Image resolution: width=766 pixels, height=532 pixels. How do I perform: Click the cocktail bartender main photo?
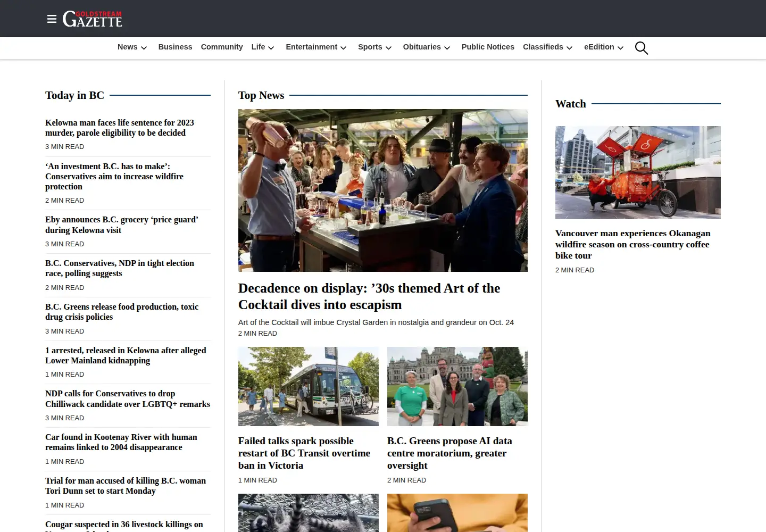tap(383, 190)
